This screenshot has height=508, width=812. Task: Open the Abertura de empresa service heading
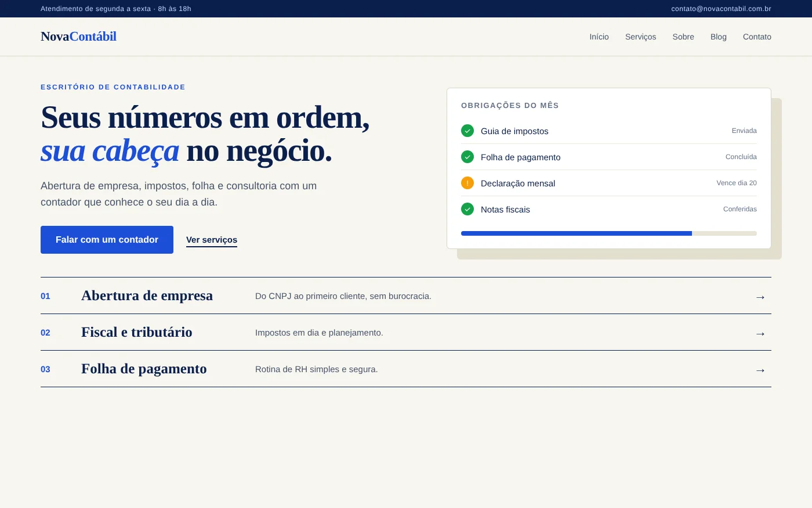click(x=147, y=296)
